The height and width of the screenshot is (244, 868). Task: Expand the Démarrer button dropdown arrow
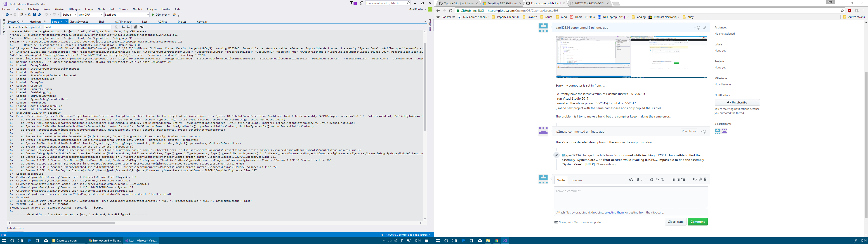(x=169, y=15)
